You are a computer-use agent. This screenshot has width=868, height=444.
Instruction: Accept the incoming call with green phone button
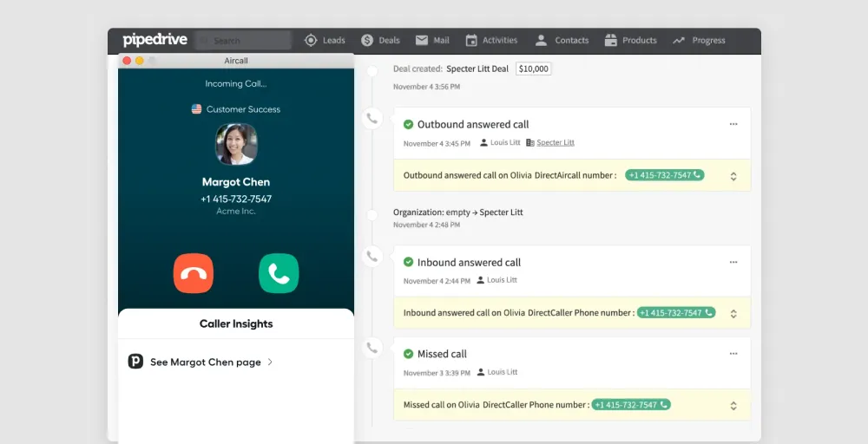(279, 273)
